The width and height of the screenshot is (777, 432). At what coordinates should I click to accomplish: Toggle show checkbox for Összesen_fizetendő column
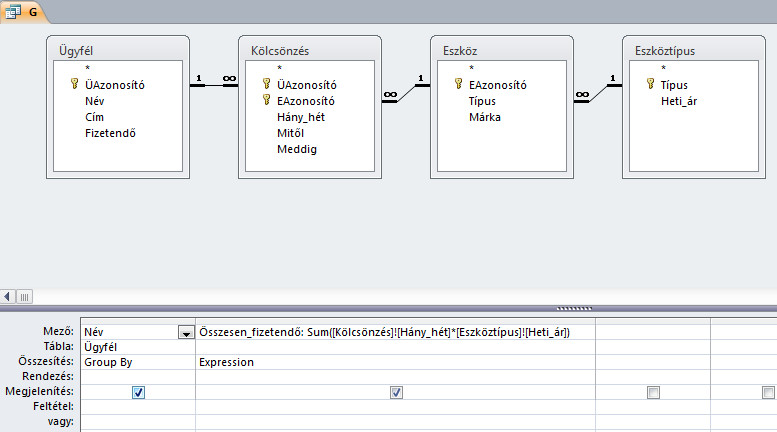[x=396, y=393]
